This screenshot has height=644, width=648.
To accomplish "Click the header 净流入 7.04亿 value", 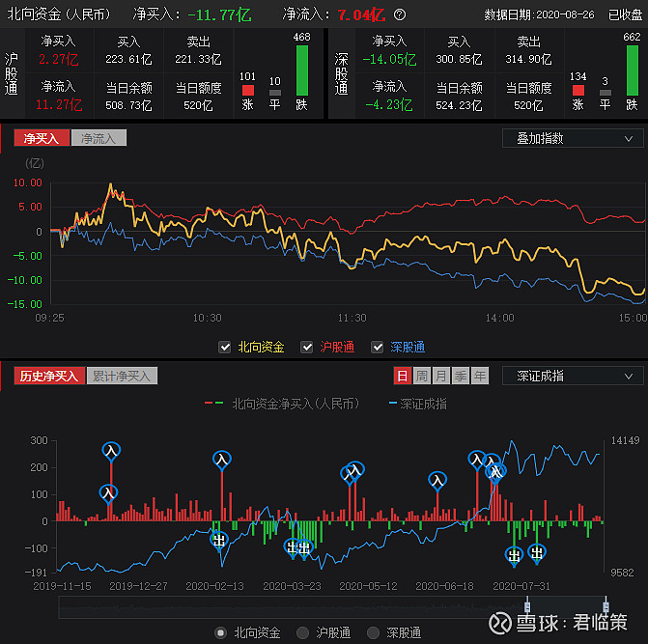I will coord(361,15).
